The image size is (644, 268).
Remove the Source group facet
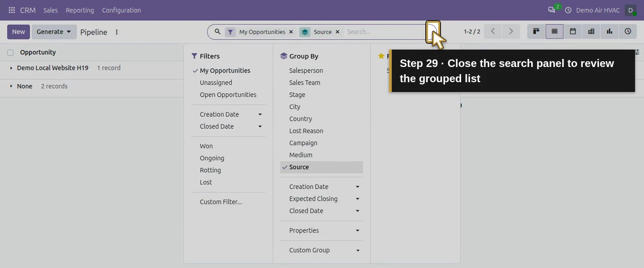click(338, 32)
